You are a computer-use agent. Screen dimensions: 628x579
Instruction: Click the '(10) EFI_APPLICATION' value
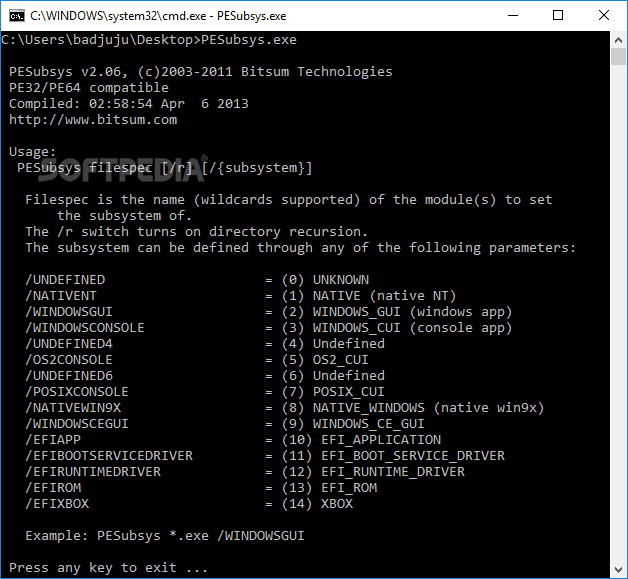[x=361, y=440]
